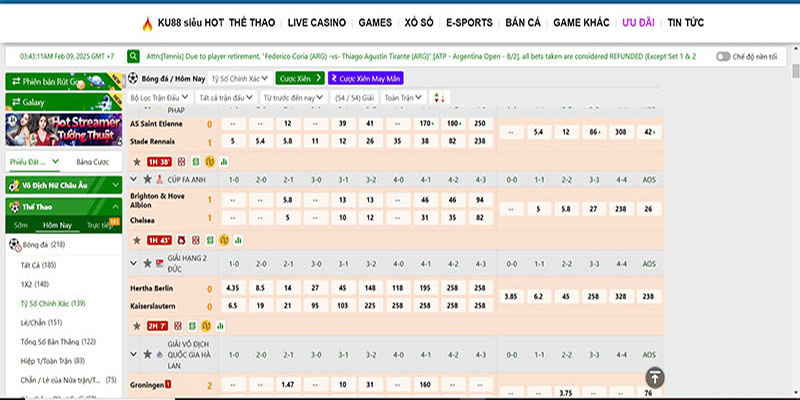Click the star icon below Saint Etienne match
The height and width of the screenshot is (400, 800).
pyautogui.click(x=138, y=160)
